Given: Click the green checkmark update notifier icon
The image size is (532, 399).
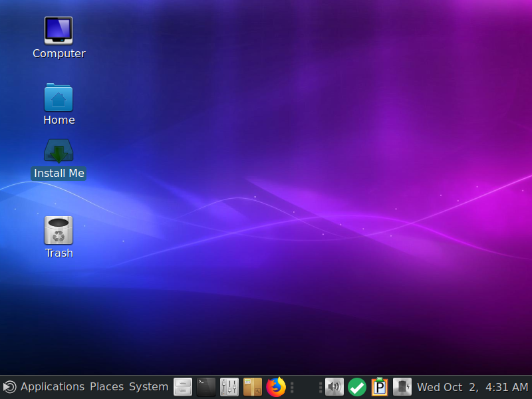Looking at the screenshot, I should click(357, 387).
